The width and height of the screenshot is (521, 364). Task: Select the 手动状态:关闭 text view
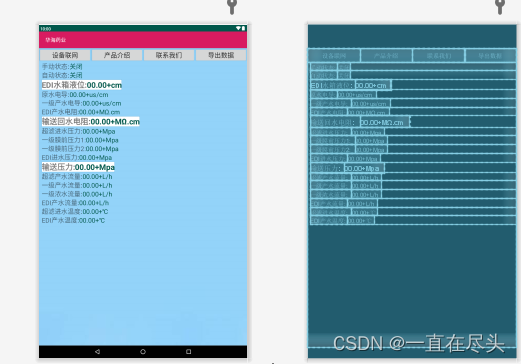(62, 66)
